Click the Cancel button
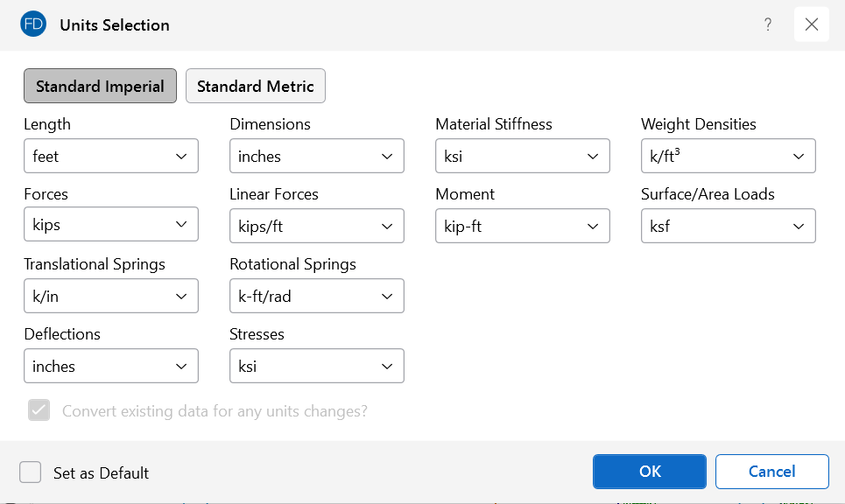The width and height of the screenshot is (845, 504). pos(771,472)
